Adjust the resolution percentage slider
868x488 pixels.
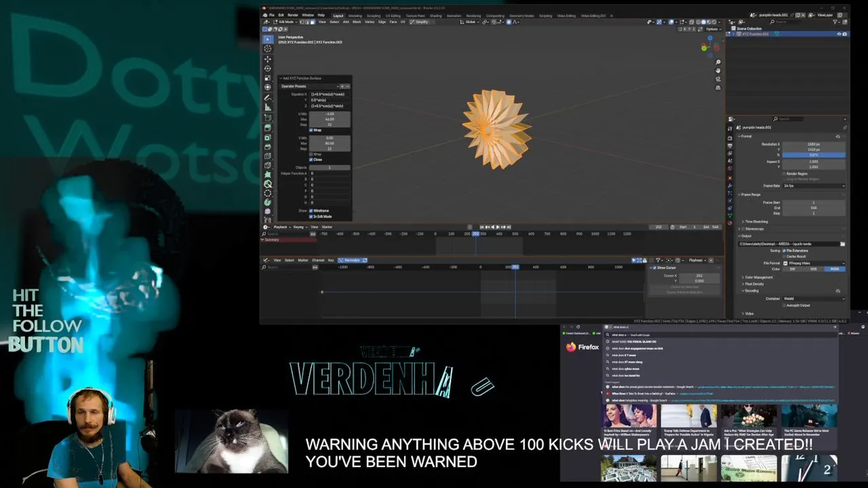click(x=814, y=155)
